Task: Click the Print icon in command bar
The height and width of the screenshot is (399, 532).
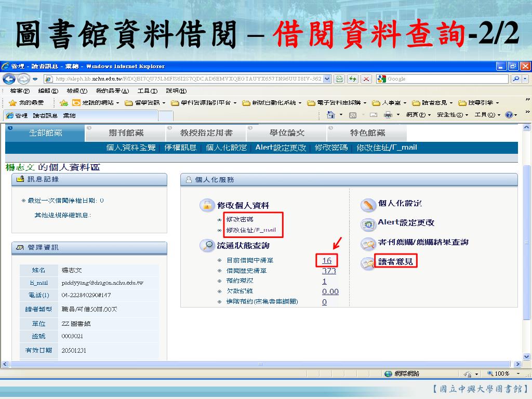Action: (388, 115)
